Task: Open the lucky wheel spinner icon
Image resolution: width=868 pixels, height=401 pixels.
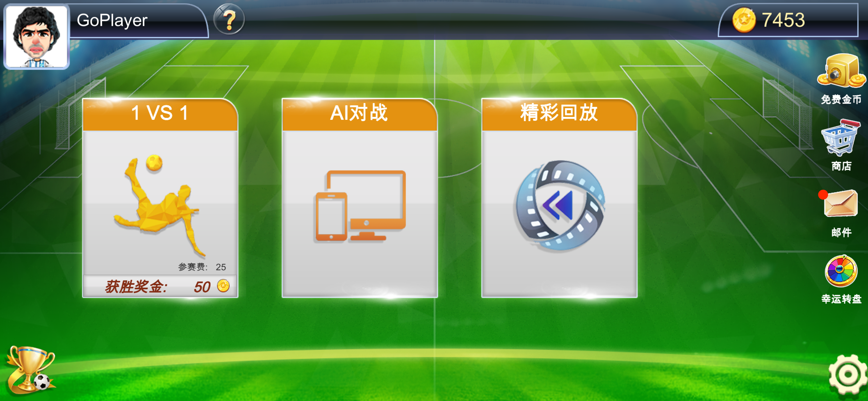Action: coord(841,271)
